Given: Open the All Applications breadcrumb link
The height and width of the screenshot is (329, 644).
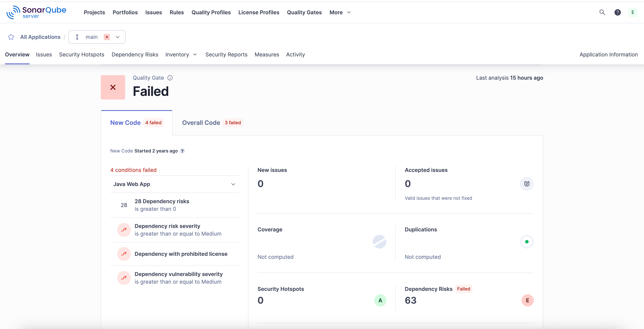Looking at the screenshot, I should coord(40,37).
